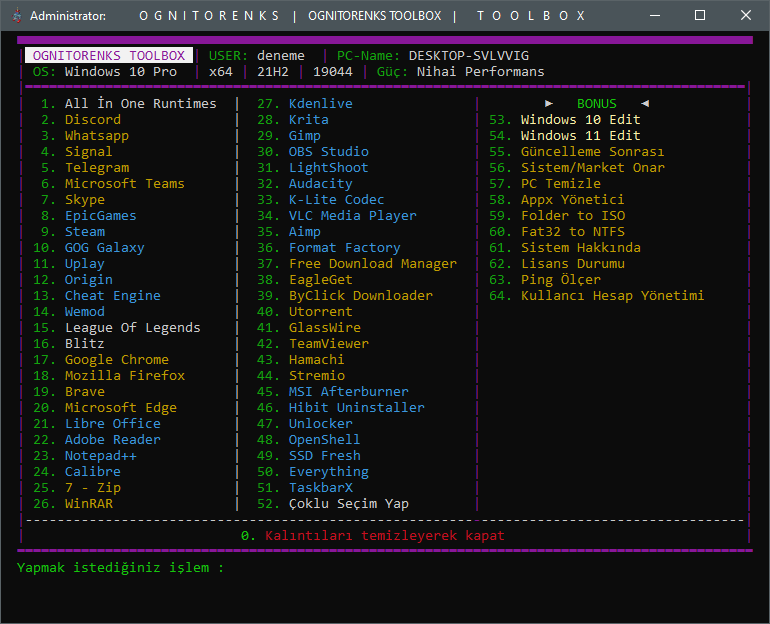Click 'Ping Ölçer' entry
Screen dimensions: 770x624
pyautogui.click(x=561, y=280)
